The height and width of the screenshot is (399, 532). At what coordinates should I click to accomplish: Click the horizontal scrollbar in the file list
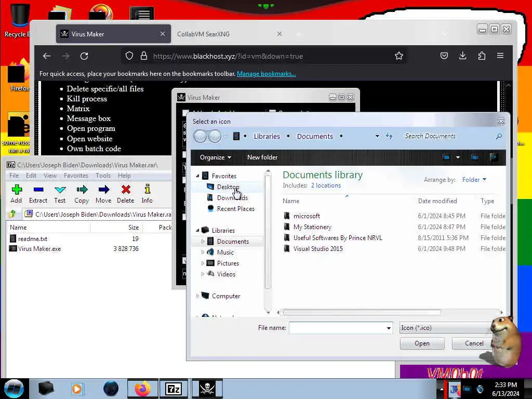click(x=362, y=312)
